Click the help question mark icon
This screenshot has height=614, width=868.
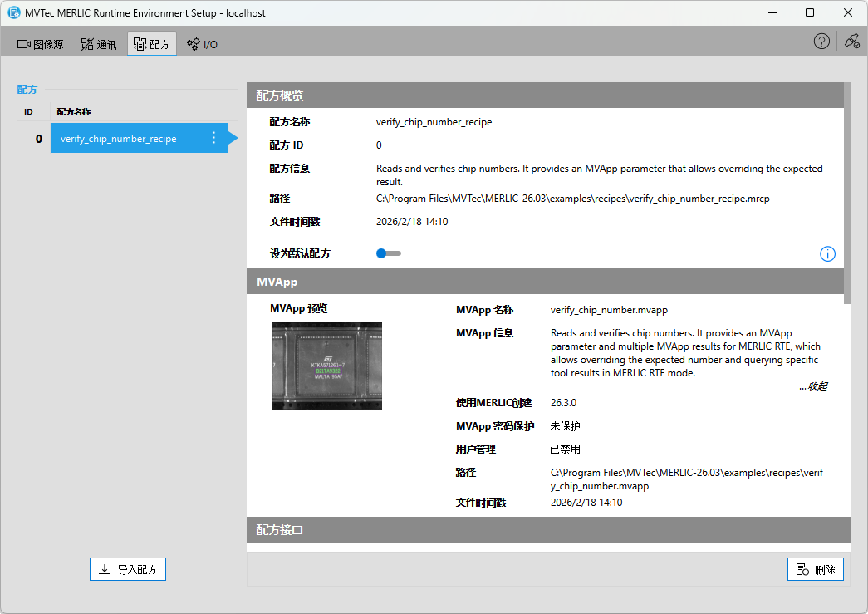[821, 42]
